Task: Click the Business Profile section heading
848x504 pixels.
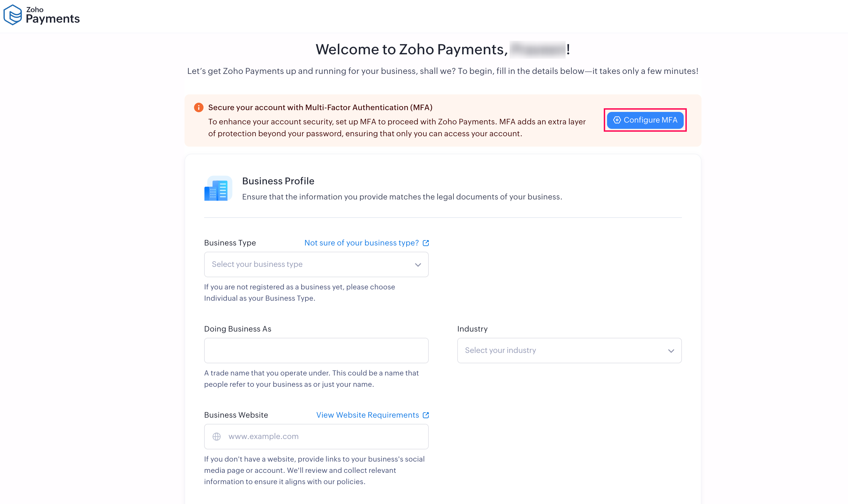Action: tap(278, 181)
